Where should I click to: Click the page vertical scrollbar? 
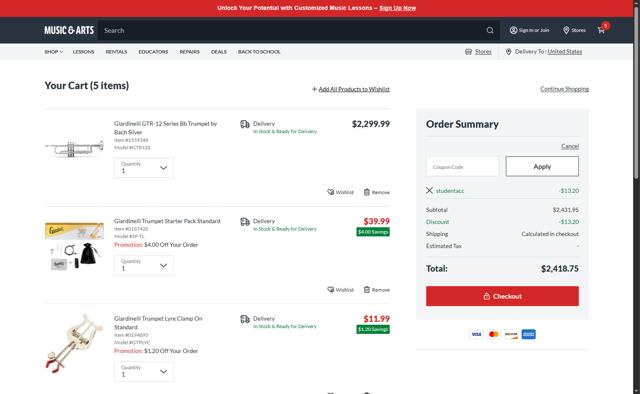[x=636, y=94]
